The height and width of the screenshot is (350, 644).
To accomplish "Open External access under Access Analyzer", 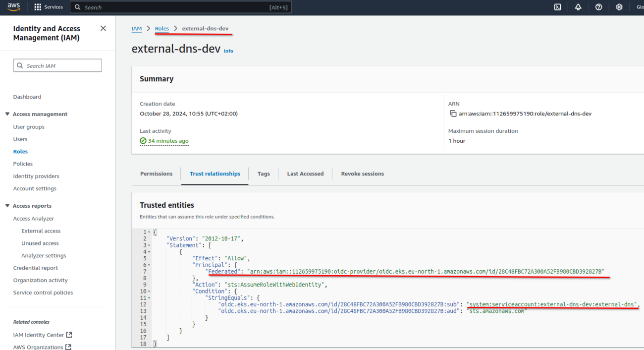I will (41, 231).
